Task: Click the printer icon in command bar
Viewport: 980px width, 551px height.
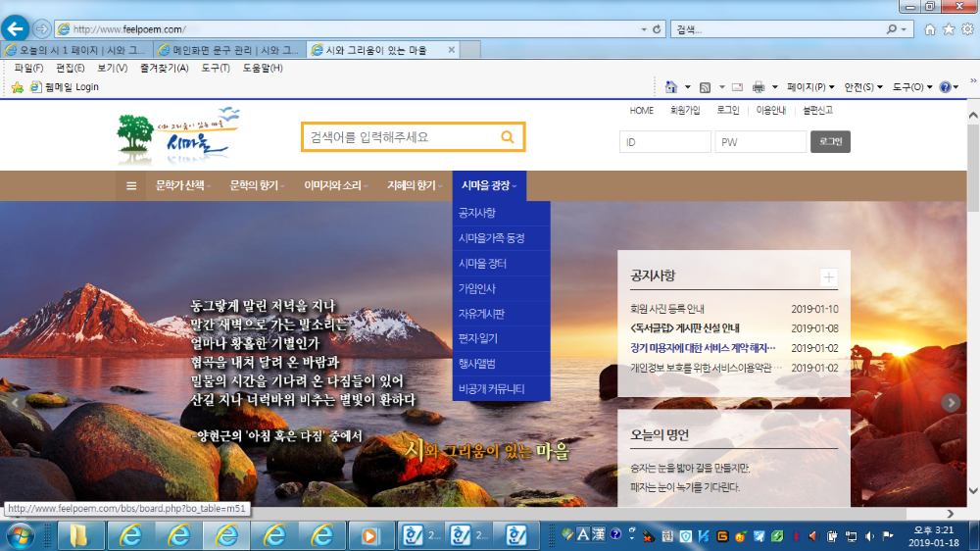Action: (x=759, y=87)
